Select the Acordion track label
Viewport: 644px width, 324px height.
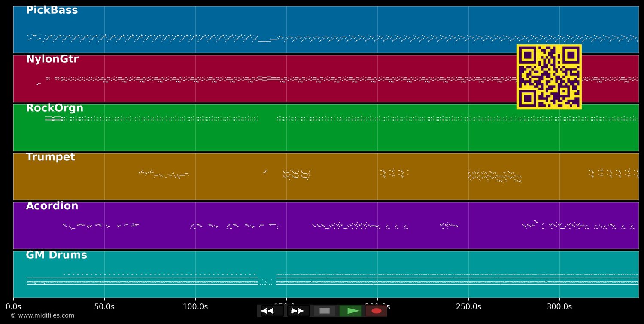[x=52, y=206]
